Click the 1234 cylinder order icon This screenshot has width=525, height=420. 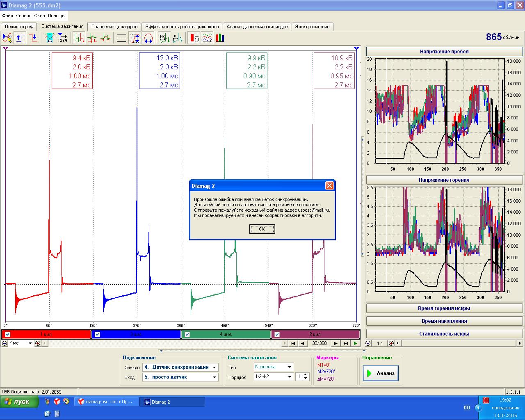[62, 38]
